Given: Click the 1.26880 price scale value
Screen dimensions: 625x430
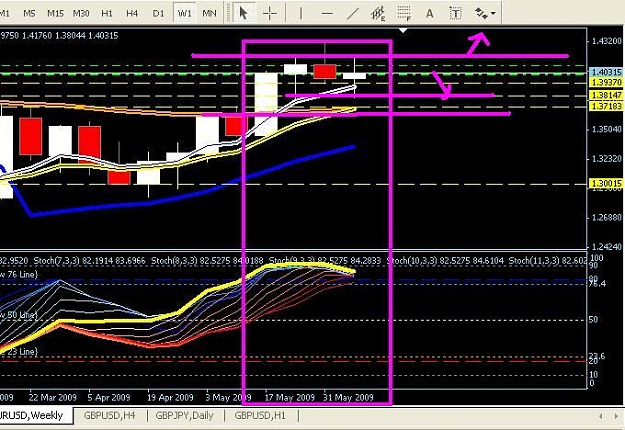Looking at the screenshot, I should (x=607, y=218).
